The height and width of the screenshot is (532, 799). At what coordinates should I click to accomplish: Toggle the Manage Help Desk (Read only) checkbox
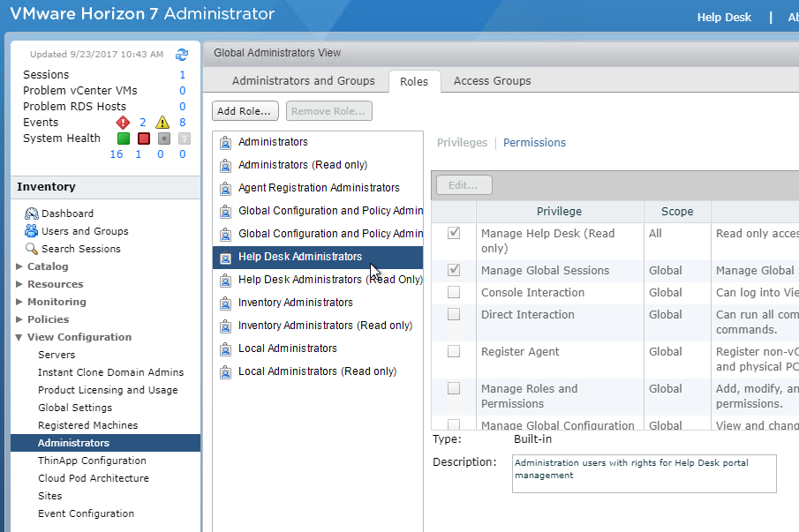(x=454, y=233)
